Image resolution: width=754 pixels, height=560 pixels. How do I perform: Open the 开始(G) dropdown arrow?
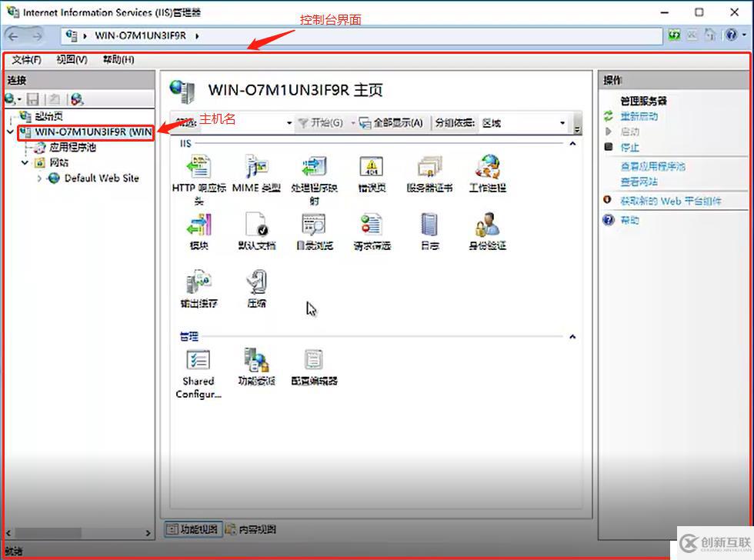[352, 123]
